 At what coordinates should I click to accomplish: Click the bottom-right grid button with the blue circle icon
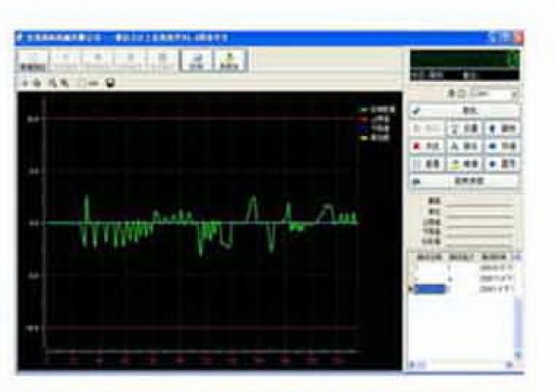502,164
